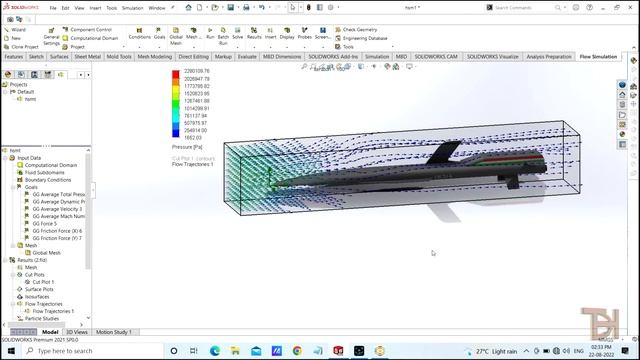Viewport: 640px width, 360px height.
Task: Open the File menu
Action: click(53, 8)
